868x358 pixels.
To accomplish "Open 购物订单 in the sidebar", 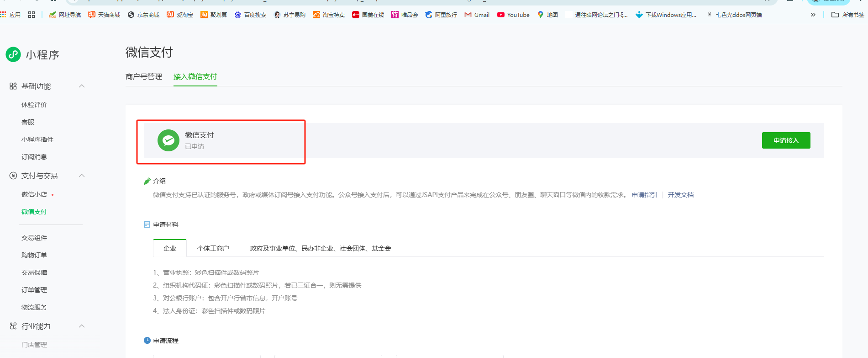I will [34, 255].
